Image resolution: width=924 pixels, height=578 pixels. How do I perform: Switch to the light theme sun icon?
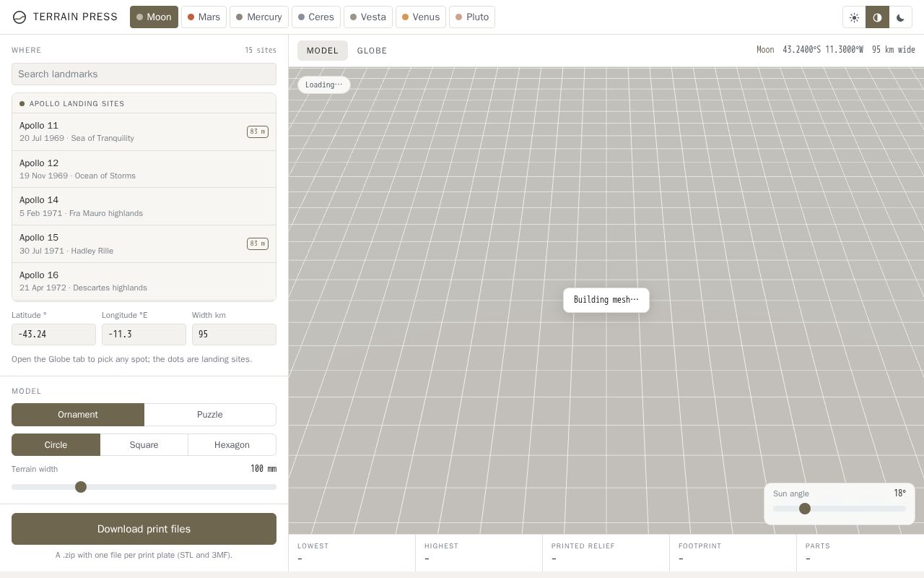pyautogui.click(x=854, y=17)
